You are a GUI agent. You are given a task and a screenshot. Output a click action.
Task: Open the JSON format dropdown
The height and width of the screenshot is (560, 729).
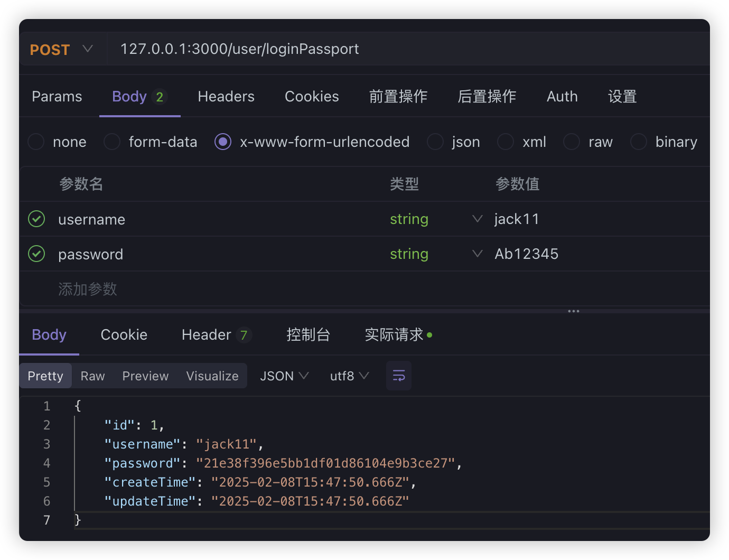point(284,376)
